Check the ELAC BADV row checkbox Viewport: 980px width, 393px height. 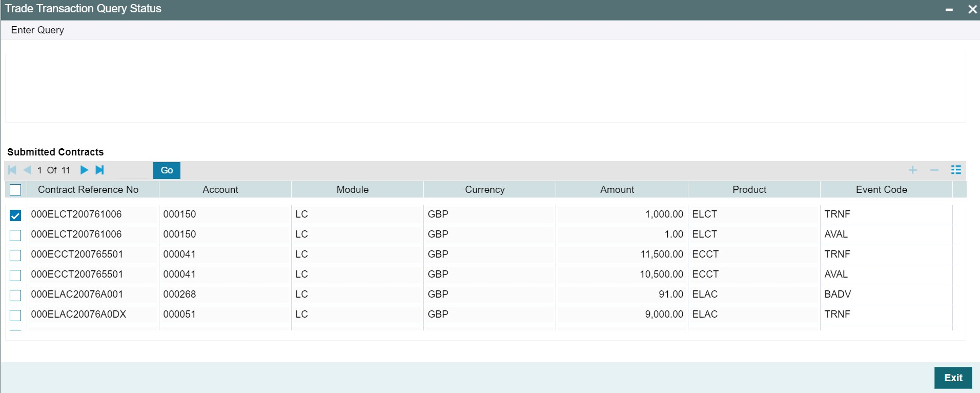[x=15, y=296]
